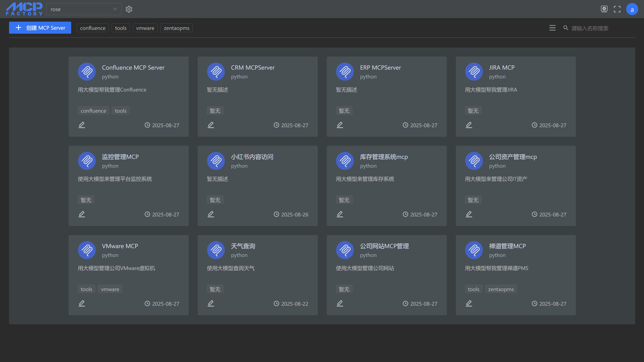This screenshot has height=362, width=644.
Task: Edit the JIRA MCP card
Action: (469, 125)
